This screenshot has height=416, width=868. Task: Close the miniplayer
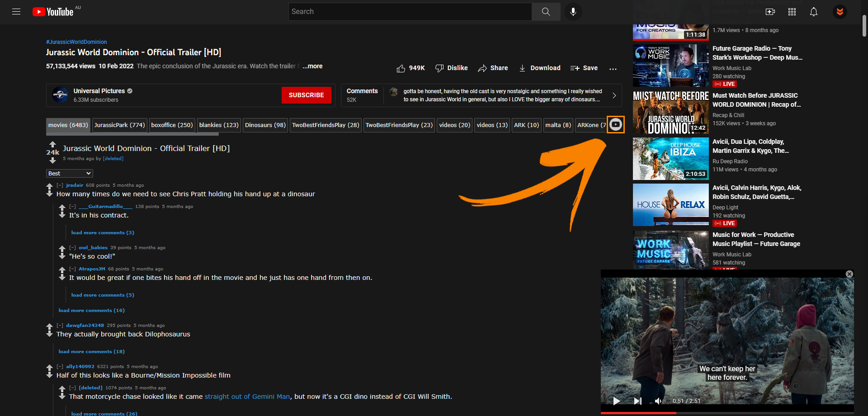[x=849, y=274]
